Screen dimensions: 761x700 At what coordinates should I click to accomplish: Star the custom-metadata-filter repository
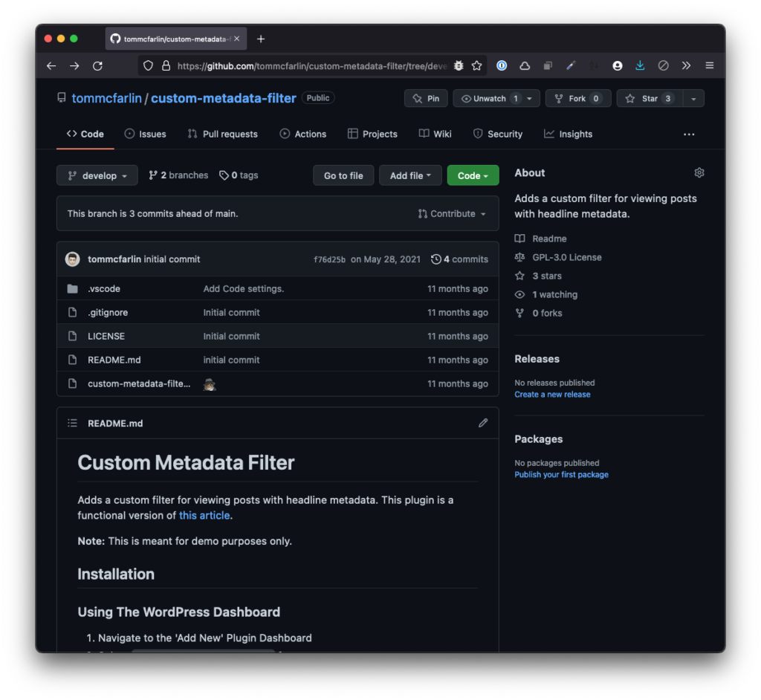pyautogui.click(x=650, y=99)
